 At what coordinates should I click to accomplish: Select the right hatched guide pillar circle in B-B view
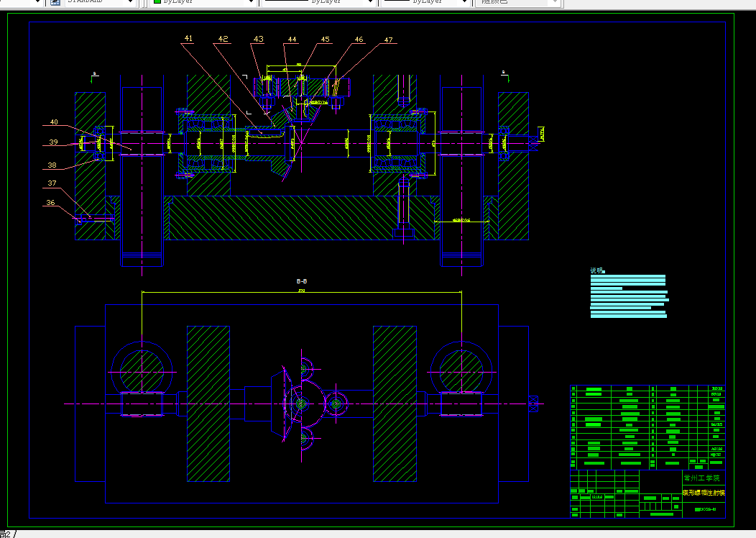pos(461,372)
